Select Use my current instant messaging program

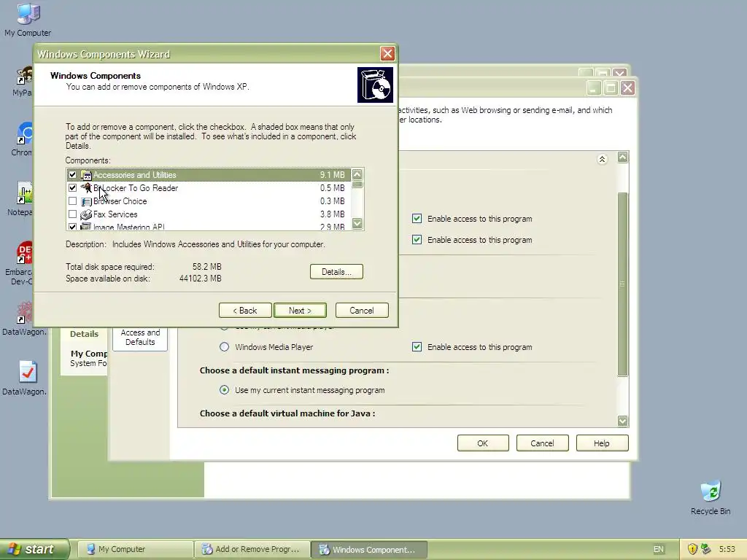coord(224,390)
